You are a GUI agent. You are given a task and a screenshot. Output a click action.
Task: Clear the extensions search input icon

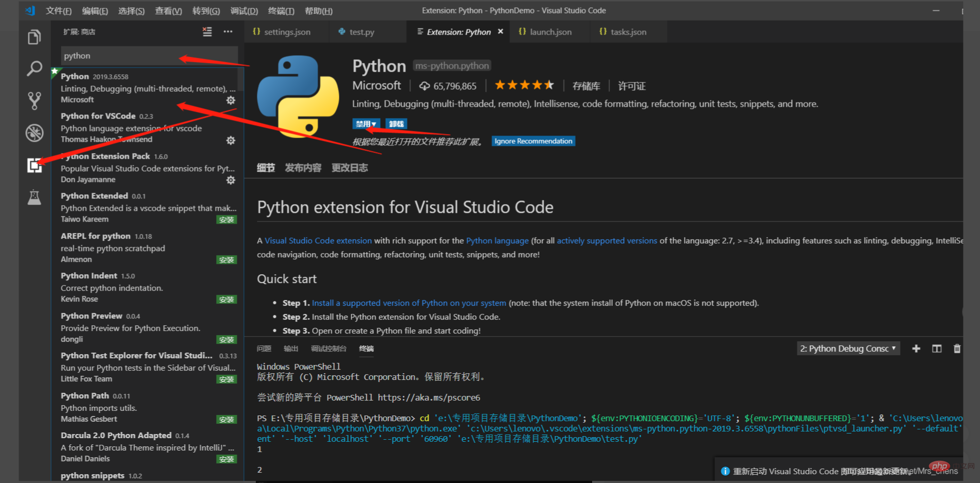207,31
